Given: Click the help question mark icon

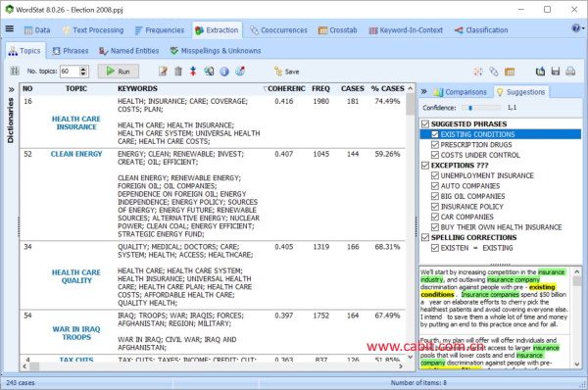Looking at the screenshot, I should (x=575, y=28).
